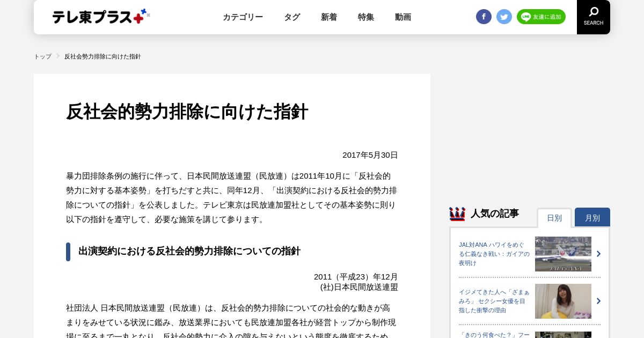Open the 「きのう何食べた？」 article link

494,334
